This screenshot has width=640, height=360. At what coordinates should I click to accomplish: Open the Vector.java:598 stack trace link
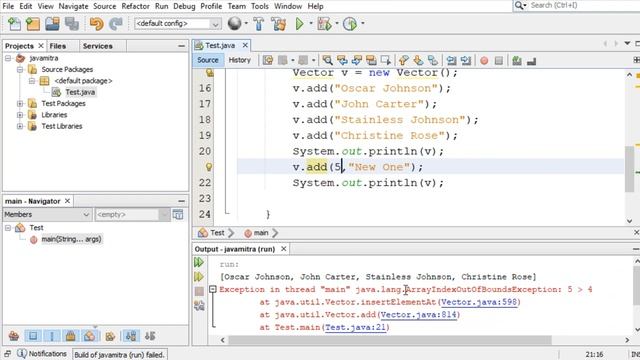pyautogui.click(x=479, y=302)
